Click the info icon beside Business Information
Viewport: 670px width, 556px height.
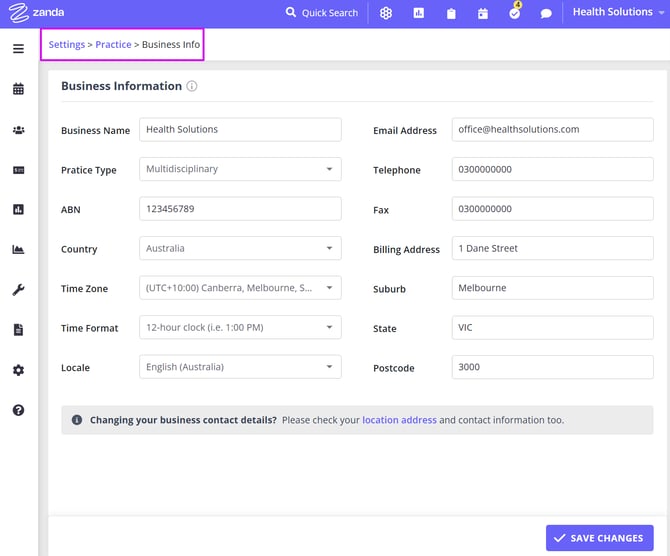point(192,86)
